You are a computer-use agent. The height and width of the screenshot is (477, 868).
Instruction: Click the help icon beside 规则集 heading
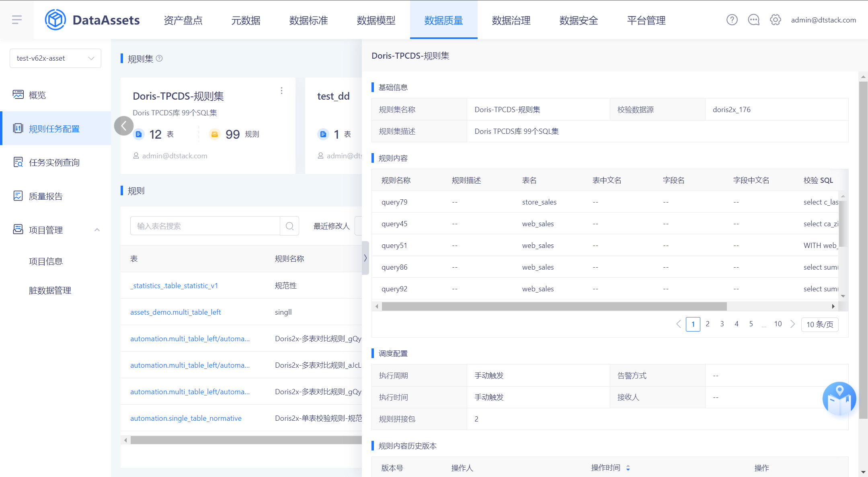(159, 58)
